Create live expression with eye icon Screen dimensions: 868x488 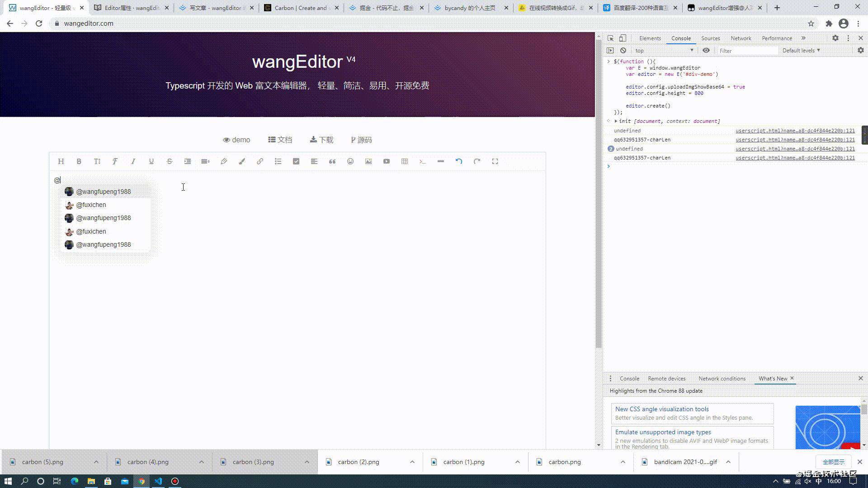[706, 51]
